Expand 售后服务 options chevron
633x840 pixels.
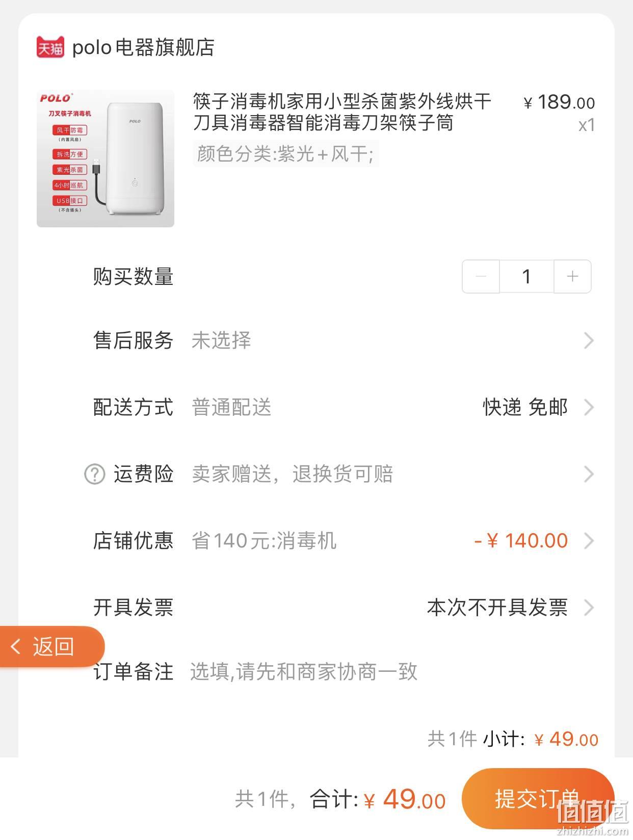click(589, 340)
